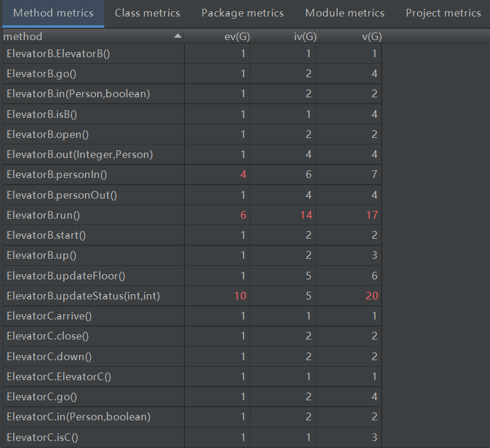Click the red ev(G) value 10
The width and height of the screenshot is (490, 448).
(240, 295)
